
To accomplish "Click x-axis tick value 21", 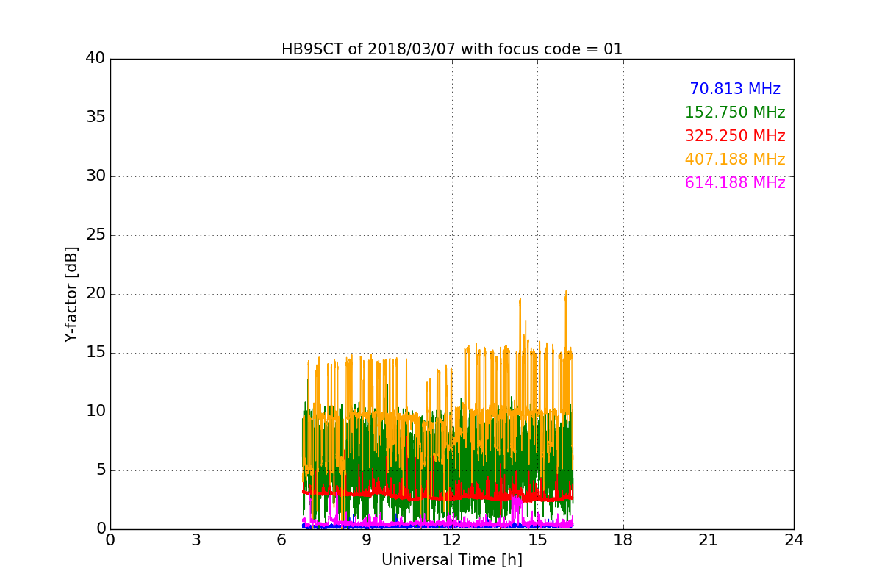I will (x=709, y=540).
